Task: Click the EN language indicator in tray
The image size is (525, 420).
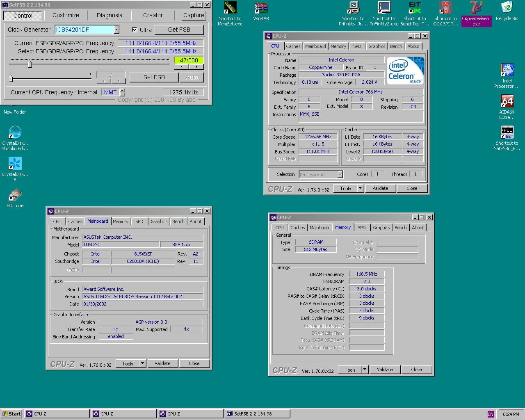Action: click(491, 414)
